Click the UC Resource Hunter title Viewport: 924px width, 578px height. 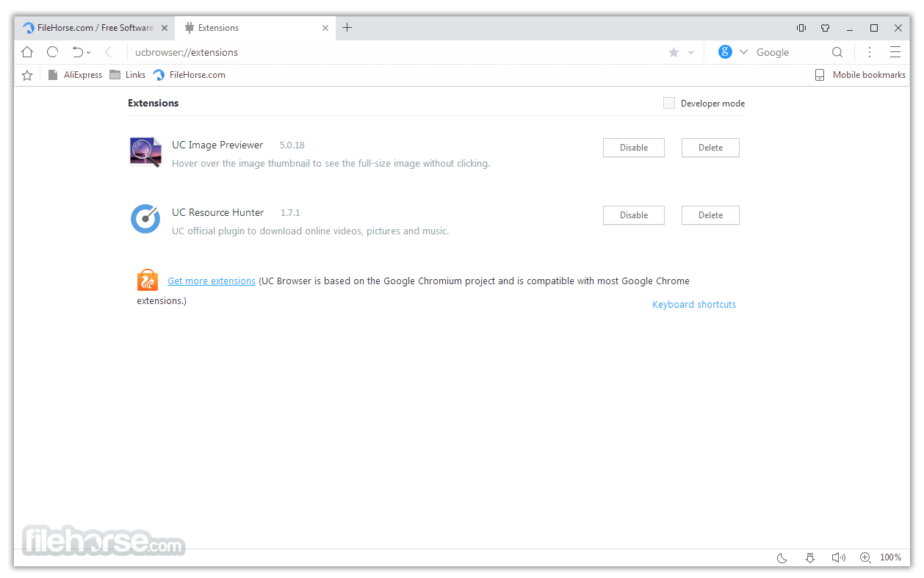coord(218,212)
